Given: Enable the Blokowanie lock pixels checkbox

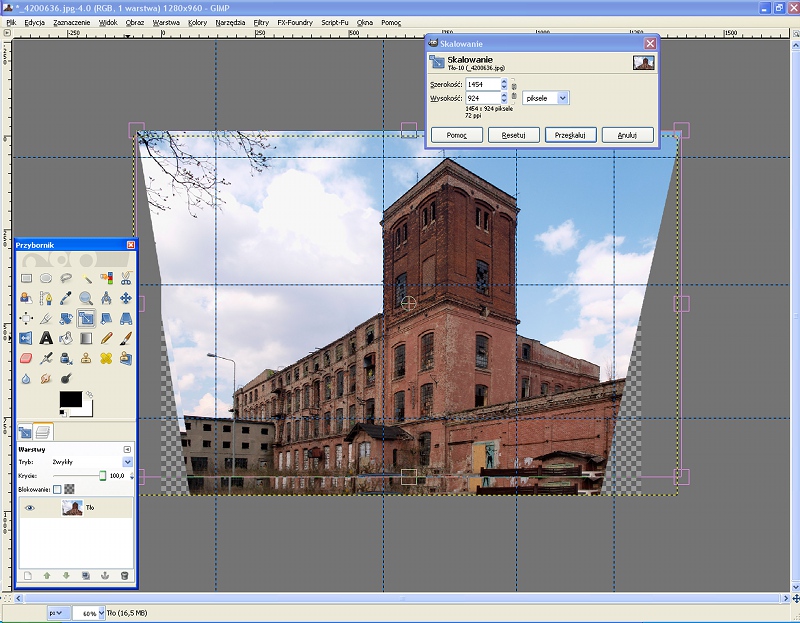Looking at the screenshot, I should coord(57,489).
